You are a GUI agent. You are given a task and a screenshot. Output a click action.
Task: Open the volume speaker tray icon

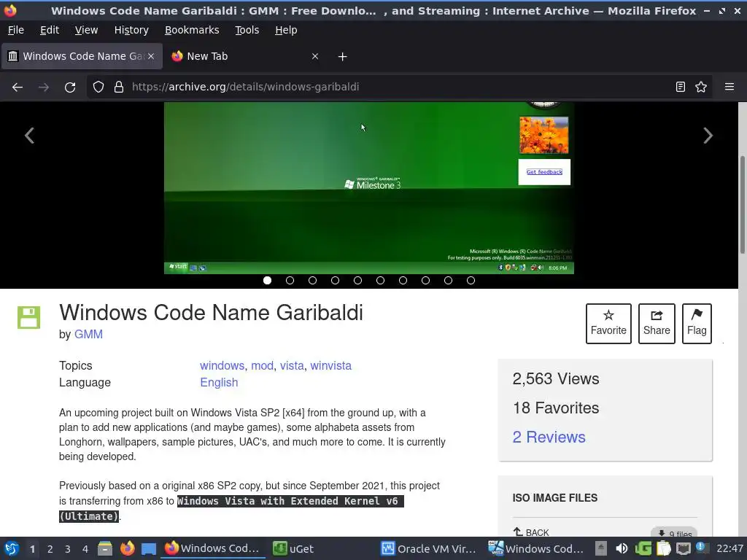[x=622, y=548]
